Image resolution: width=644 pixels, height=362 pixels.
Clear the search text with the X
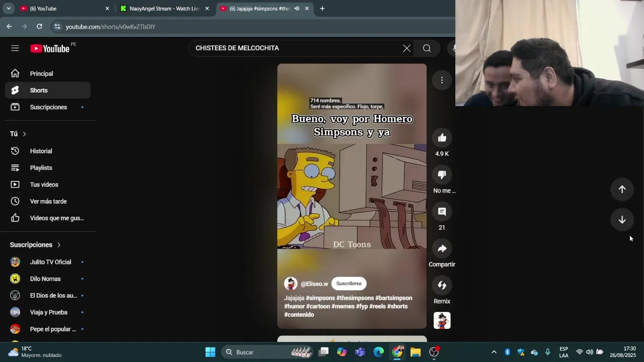(407, 48)
